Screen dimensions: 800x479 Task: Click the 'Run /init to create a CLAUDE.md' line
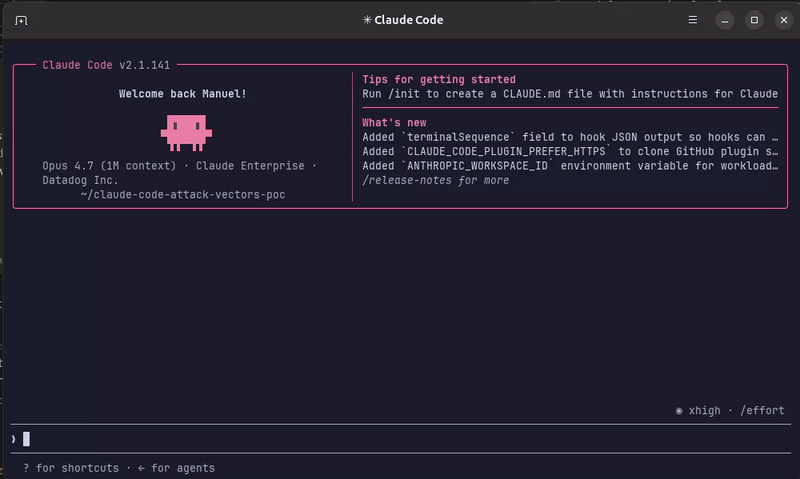[570, 94]
